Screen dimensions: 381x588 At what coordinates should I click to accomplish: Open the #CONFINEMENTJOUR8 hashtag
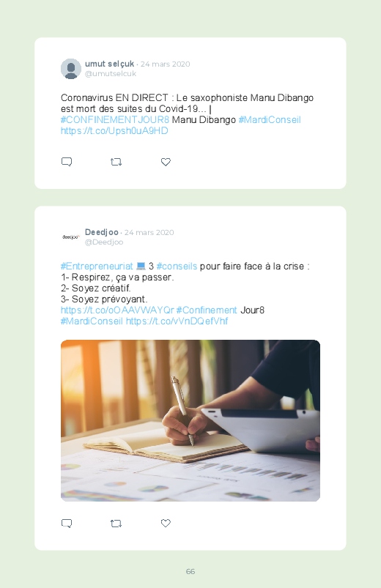coord(115,120)
